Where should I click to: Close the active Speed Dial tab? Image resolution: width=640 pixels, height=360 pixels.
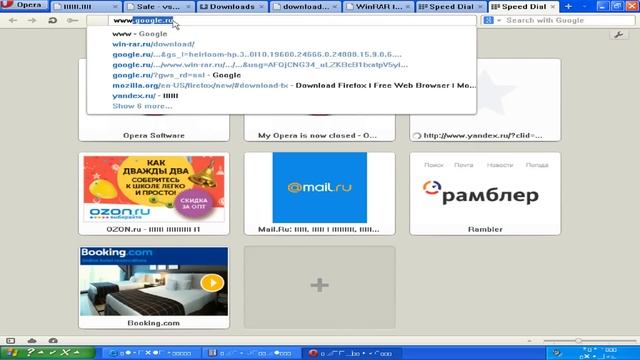[553, 7]
